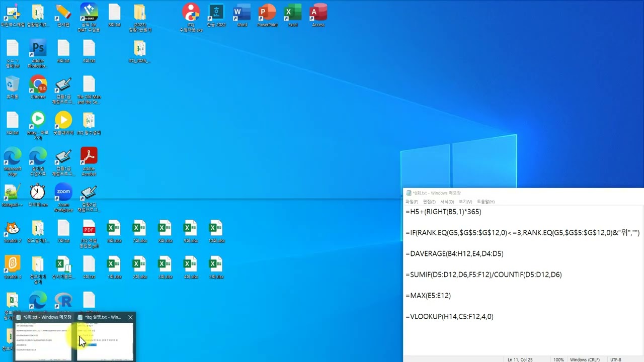
Task: Click the 100% zoom status in Notepad
Action: (x=558, y=359)
